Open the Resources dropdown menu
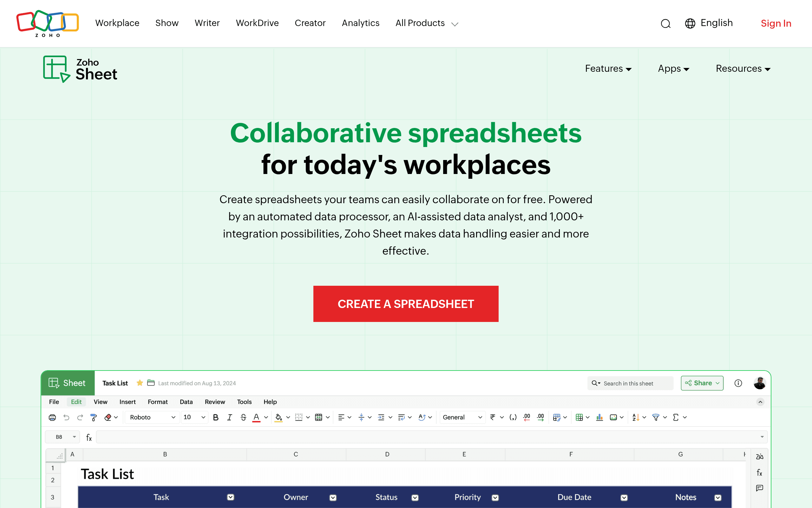The height and width of the screenshot is (508, 812). [743, 69]
